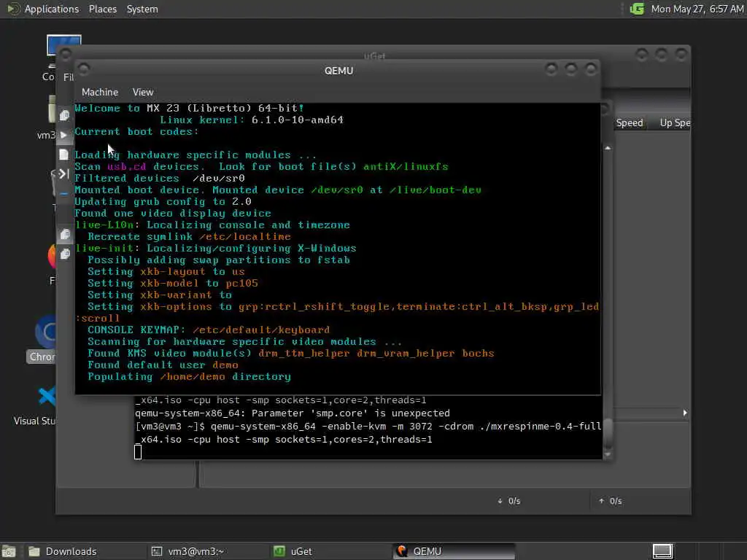Viewport: 747px width, 560px height.
Task: Open the Machine menu in QEMU
Action: coord(99,92)
